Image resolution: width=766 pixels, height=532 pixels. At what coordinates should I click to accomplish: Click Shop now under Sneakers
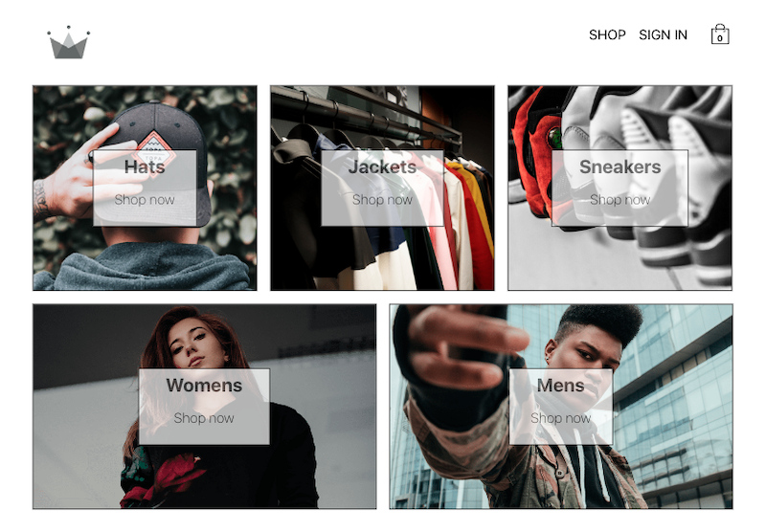(x=620, y=200)
